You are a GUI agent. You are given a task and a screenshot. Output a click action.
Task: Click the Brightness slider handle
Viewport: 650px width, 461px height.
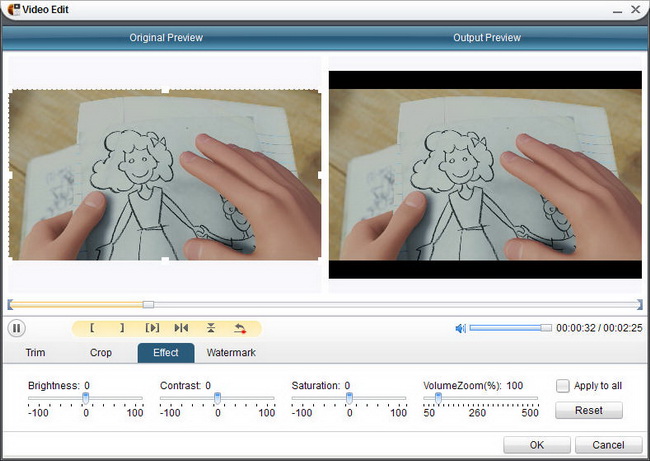[85, 398]
